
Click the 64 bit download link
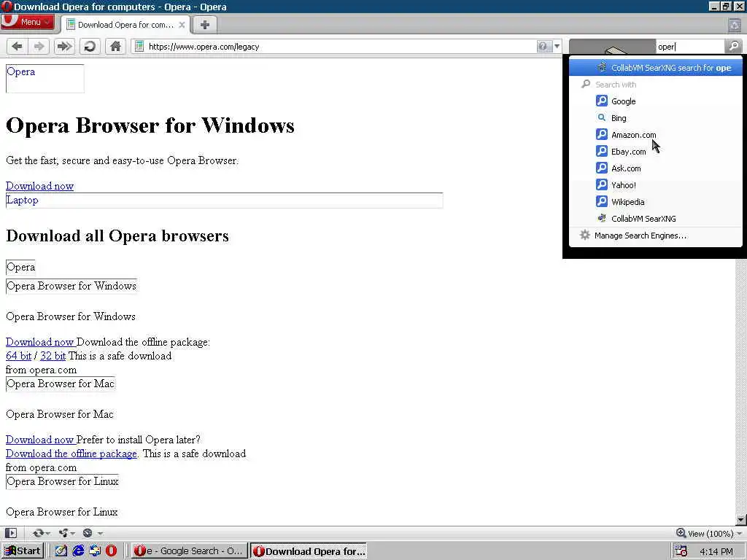[18, 356]
